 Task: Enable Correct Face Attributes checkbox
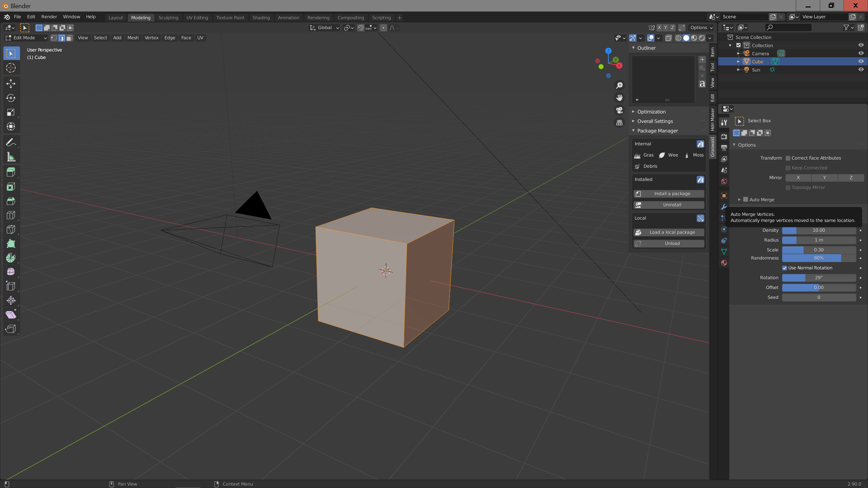click(x=788, y=158)
